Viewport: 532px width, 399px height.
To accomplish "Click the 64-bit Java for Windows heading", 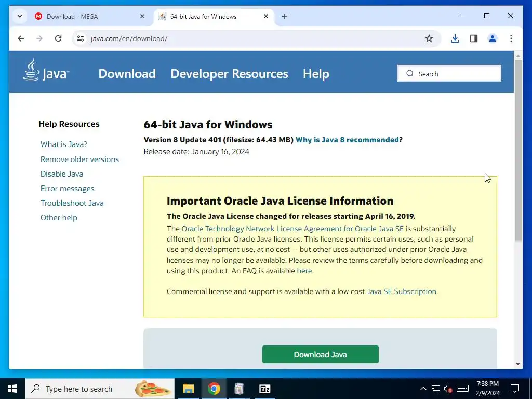I will click(208, 125).
